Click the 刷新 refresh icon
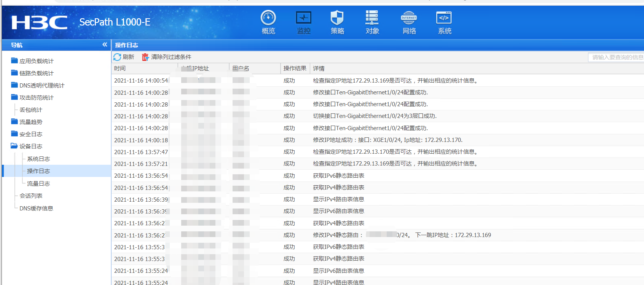644x285 pixels. coord(117,57)
